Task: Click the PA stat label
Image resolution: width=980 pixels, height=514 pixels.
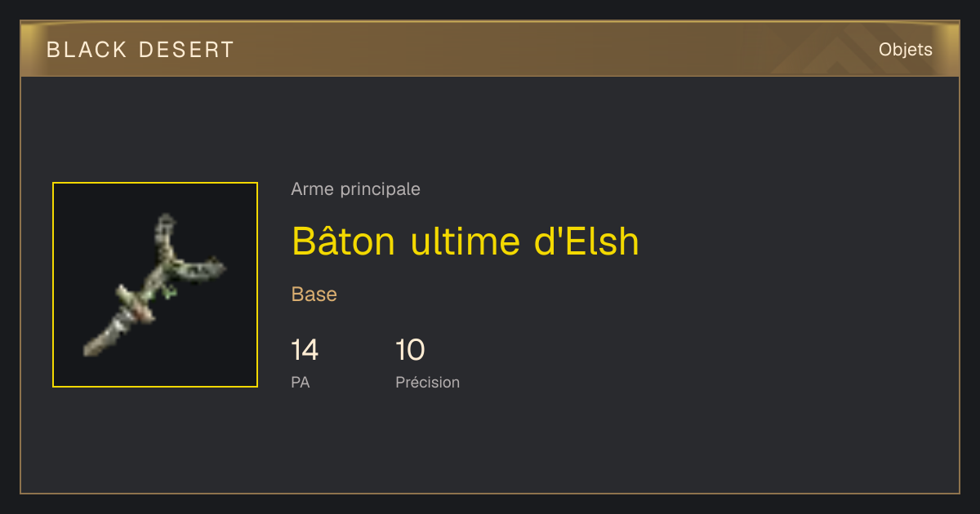Action: 301,382
